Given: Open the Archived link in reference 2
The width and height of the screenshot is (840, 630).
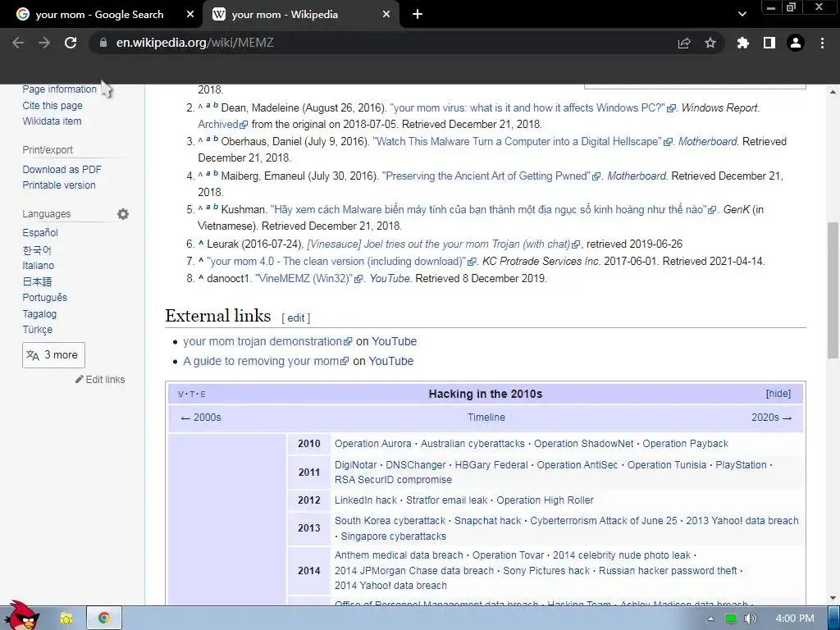Looking at the screenshot, I should click(x=222, y=125).
